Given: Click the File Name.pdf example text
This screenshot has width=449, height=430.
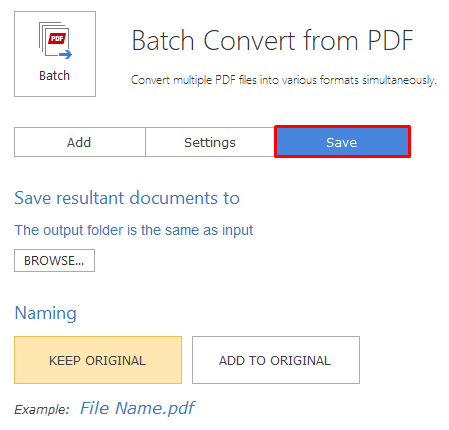Looking at the screenshot, I should point(137,408).
